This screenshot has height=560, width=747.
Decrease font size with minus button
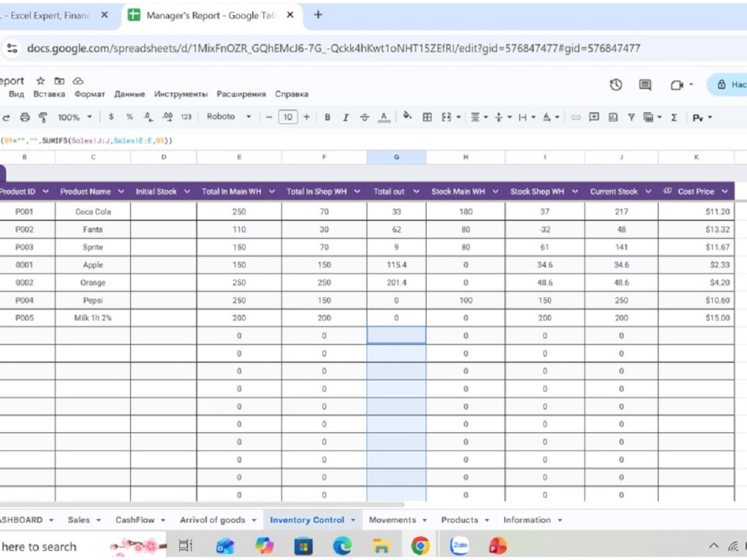(269, 117)
